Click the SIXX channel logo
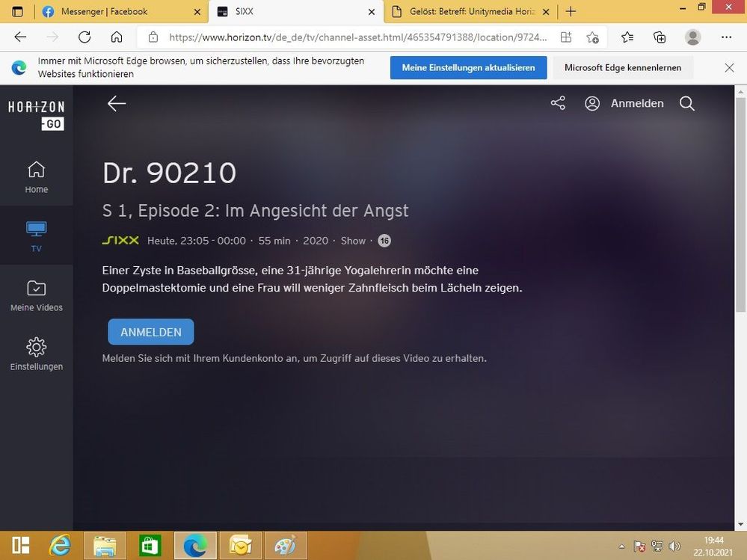The height and width of the screenshot is (560, 747). 120,241
